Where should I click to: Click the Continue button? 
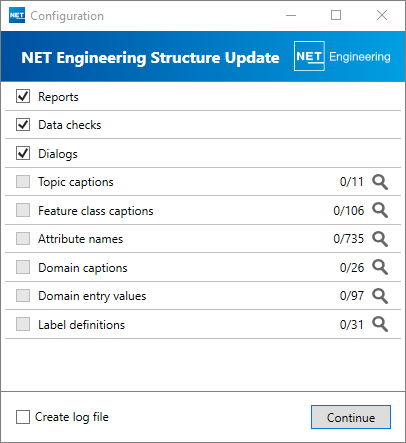pyautogui.click(x=351, y=417)
